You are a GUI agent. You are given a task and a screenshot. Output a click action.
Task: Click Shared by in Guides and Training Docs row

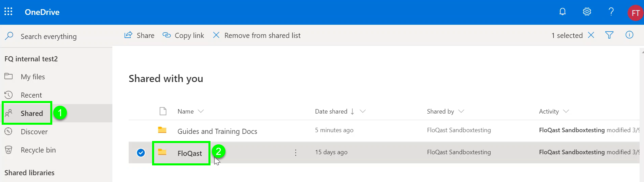point(459,130)
